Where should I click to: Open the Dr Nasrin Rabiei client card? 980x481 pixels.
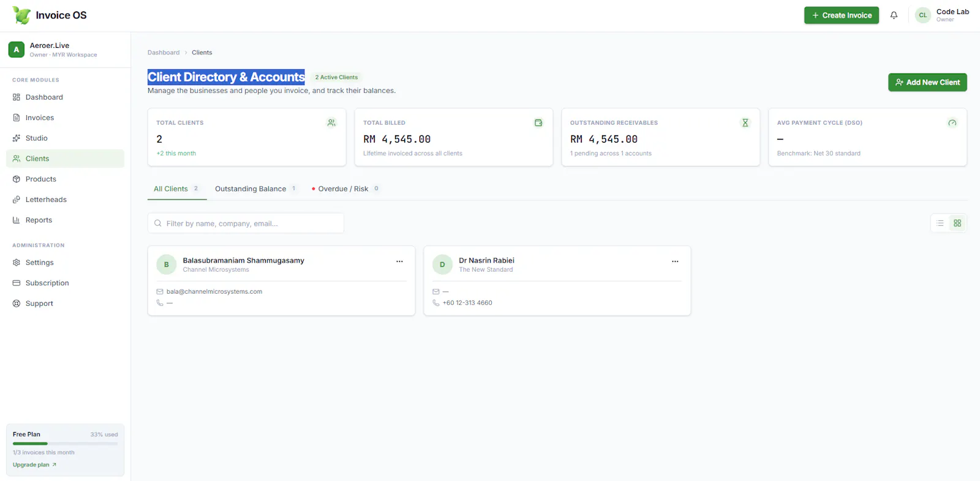557,281
